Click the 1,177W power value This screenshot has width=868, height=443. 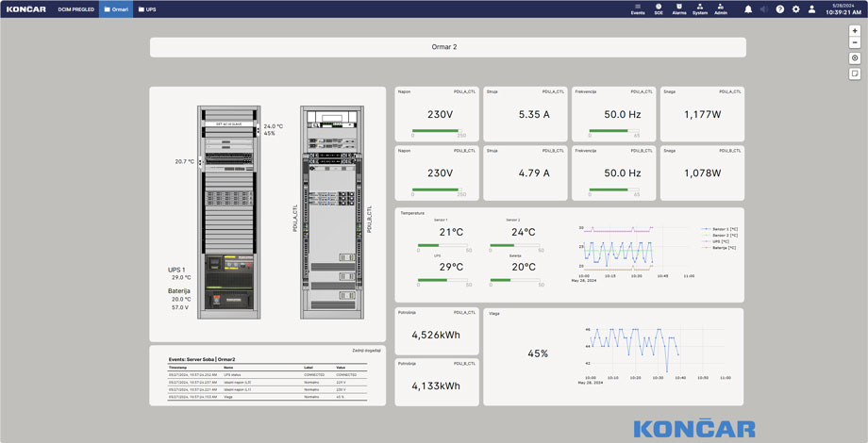click(x=703, y=115)
